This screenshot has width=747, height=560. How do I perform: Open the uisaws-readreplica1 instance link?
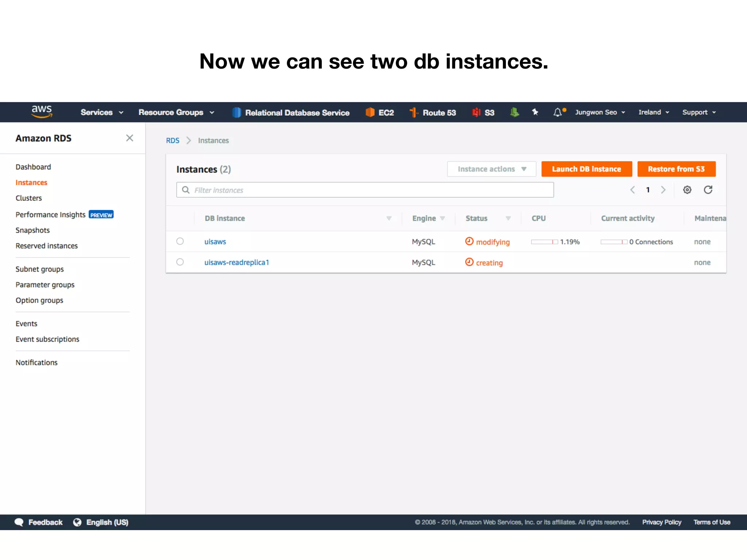coord(237,262)
